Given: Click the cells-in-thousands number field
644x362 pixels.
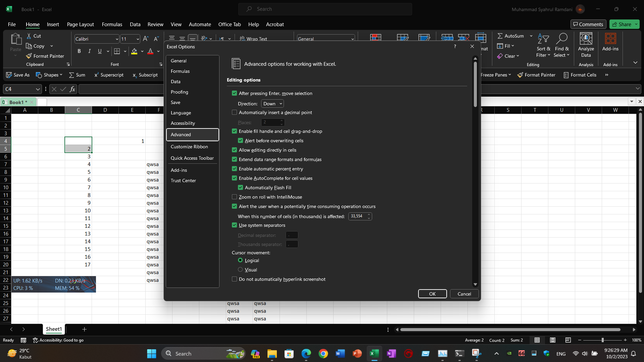Looking at the screenshot, I should click(x=357, y=216).
